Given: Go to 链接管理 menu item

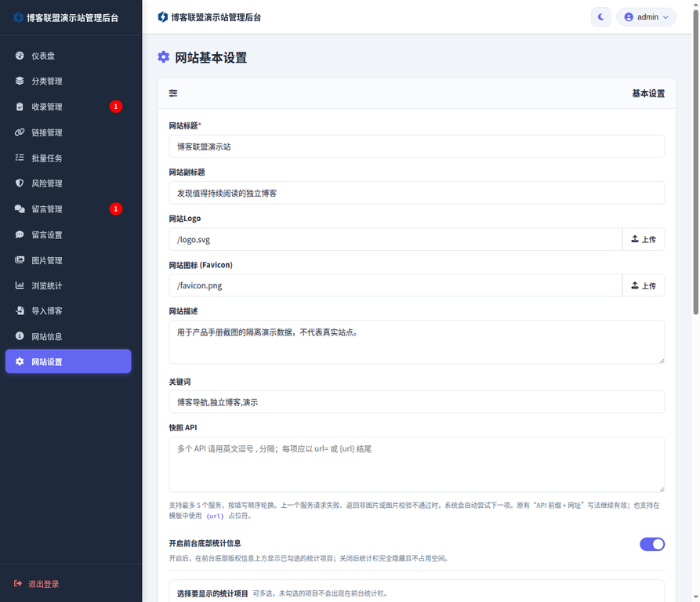Looking at the screenshot, I should pyautogui.click(x=68, y=132).
